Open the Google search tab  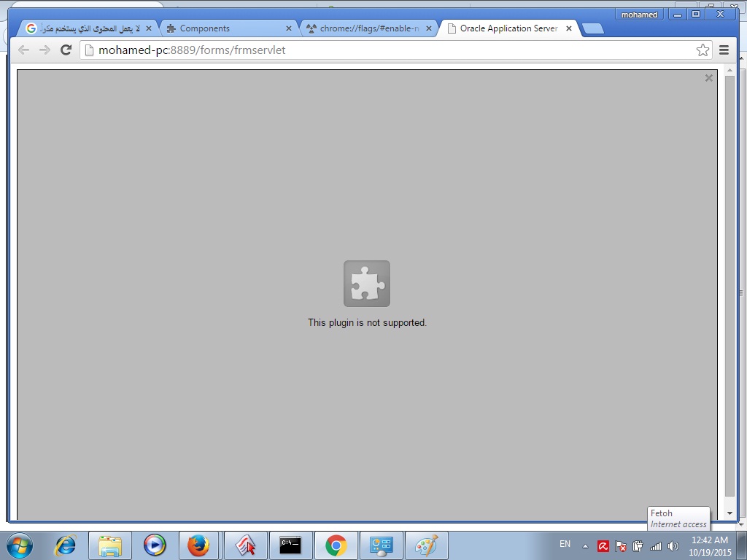[x=88, y=28]
